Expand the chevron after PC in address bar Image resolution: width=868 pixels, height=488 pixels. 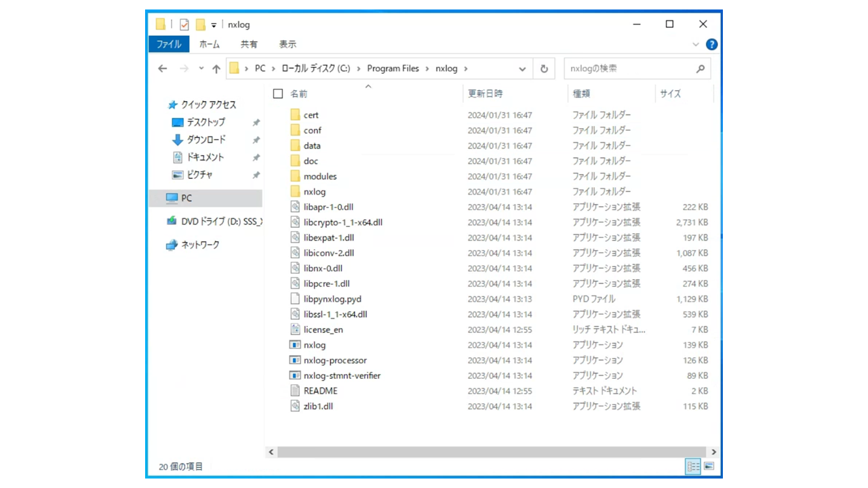(x=273, y=68)
